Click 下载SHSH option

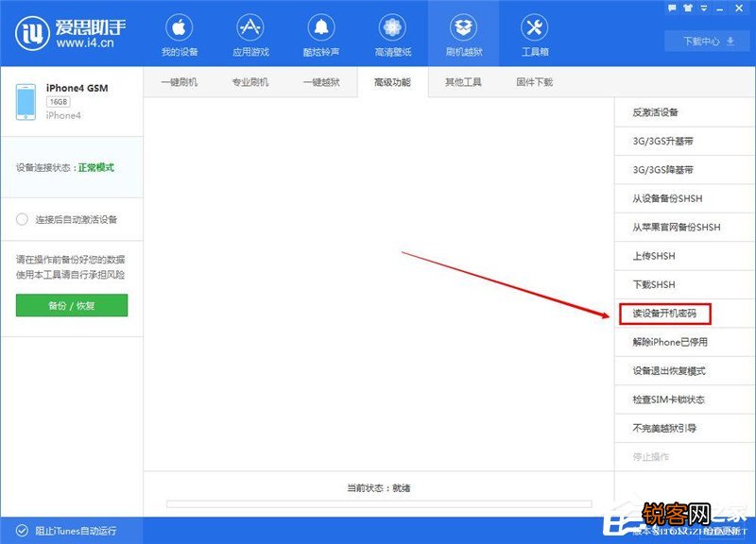(684, 284)
